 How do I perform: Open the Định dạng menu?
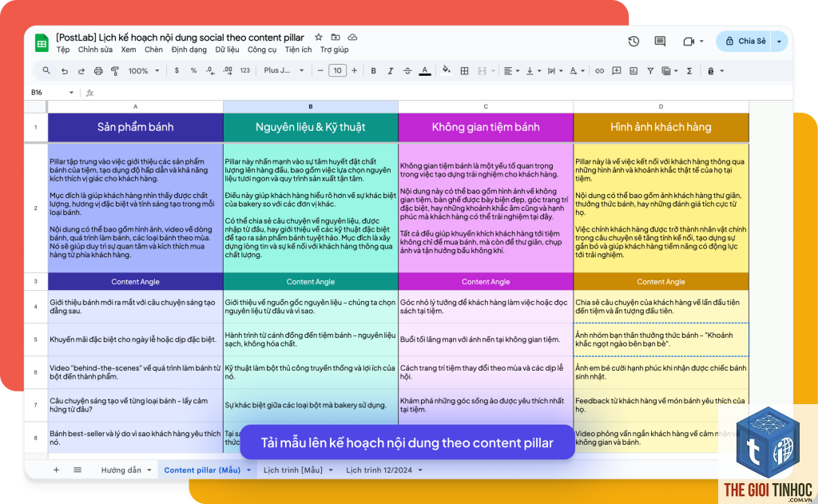point(189,50)
